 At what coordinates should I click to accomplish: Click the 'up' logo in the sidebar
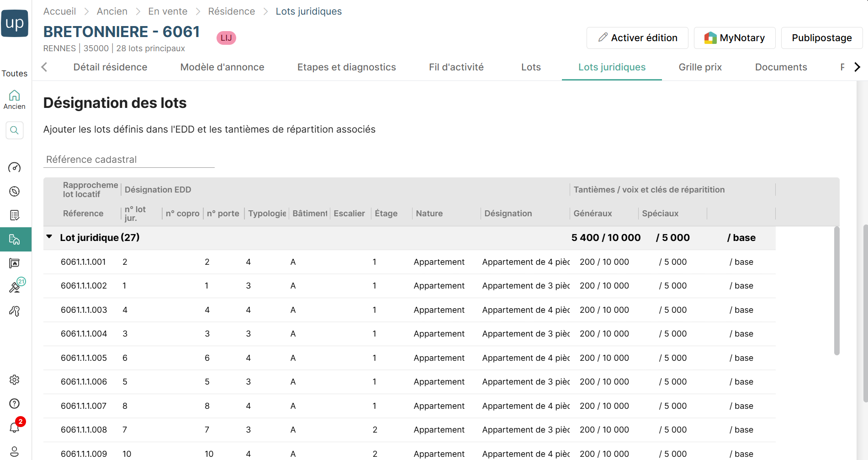[x=15, y=23]
